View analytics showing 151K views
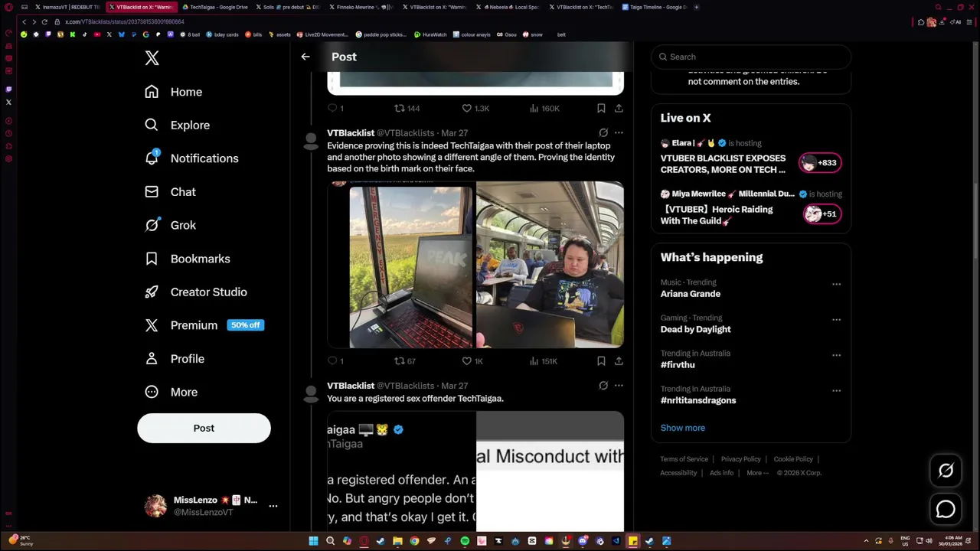980x551 pixels. tap(544, 361)
